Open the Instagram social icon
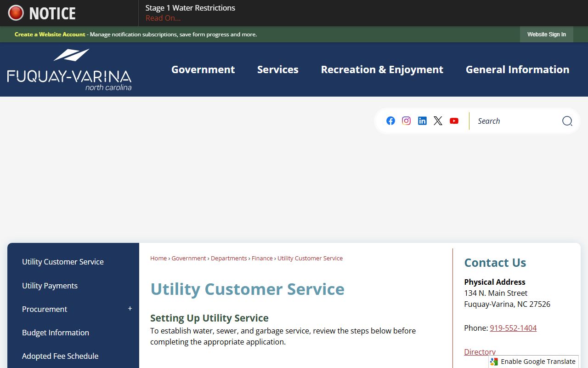The width and height of the screenshot is (588, 368). point(406,121)
